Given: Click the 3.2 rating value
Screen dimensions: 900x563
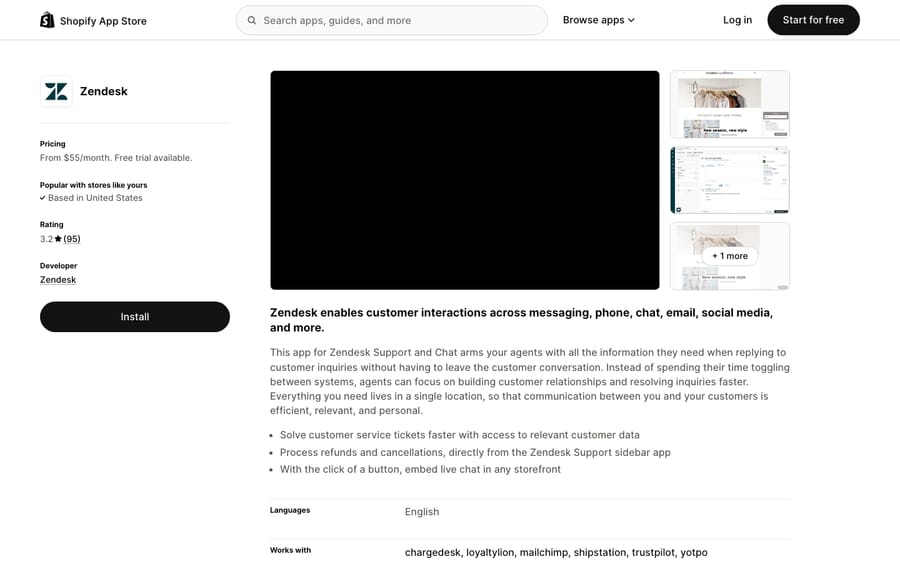Looking at the screenshot, I should pyautogui.click(x=46, y=239).
